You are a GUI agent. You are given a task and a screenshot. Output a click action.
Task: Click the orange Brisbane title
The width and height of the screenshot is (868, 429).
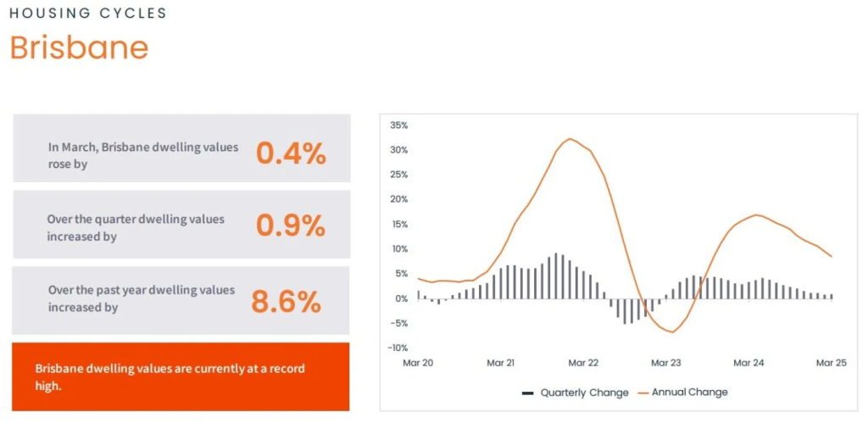(x=79, y=47)
